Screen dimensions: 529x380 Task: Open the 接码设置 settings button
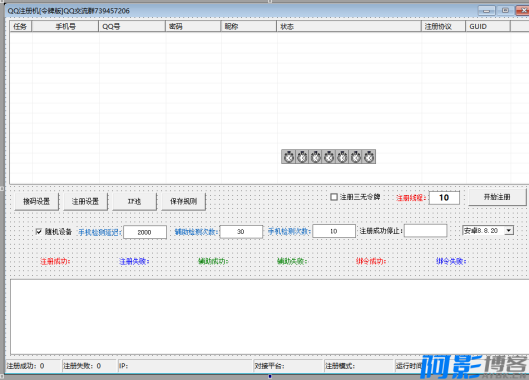coord(36,201)
